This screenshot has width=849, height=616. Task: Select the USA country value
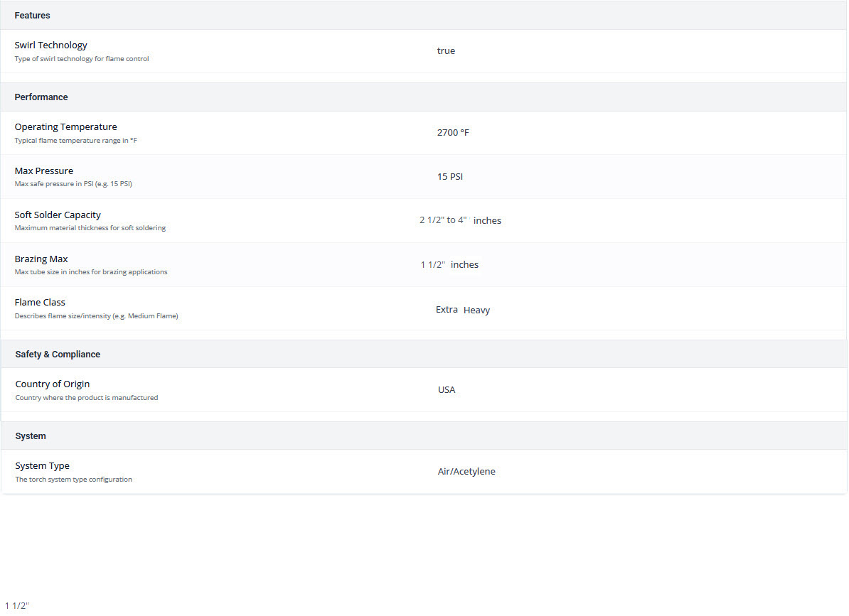click(x=447, y=389)
